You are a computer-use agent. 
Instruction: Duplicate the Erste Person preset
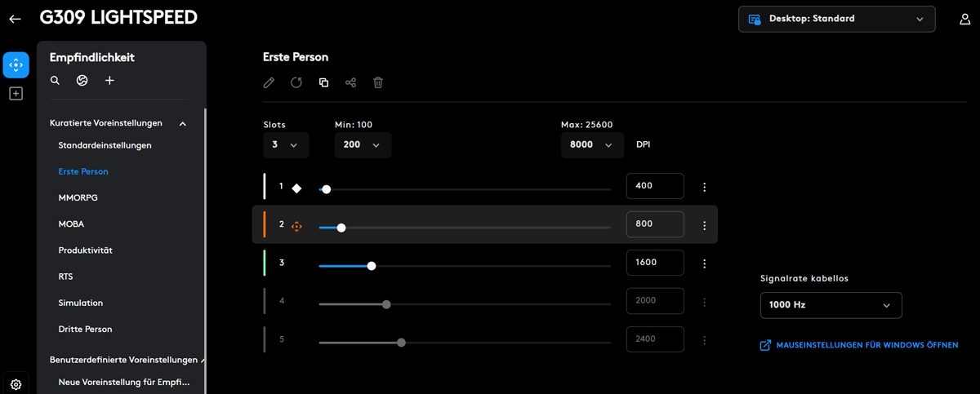(323, 82)
